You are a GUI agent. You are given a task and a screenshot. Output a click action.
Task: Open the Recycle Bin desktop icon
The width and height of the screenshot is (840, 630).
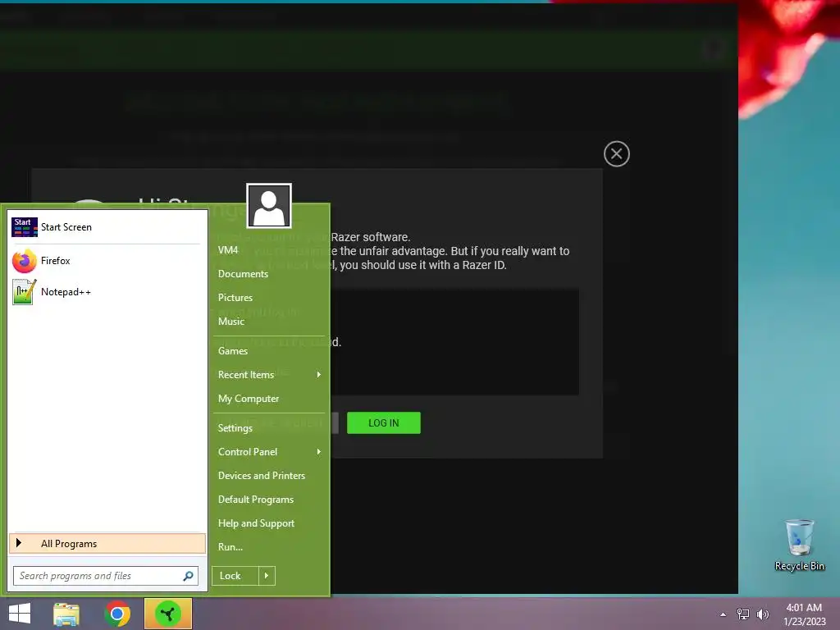799,545
